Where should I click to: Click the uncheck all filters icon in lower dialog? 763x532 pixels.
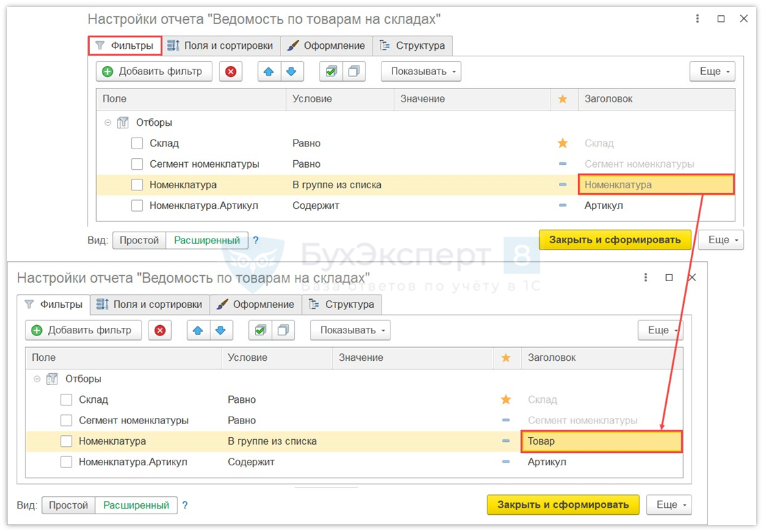(x=283, y=331)
